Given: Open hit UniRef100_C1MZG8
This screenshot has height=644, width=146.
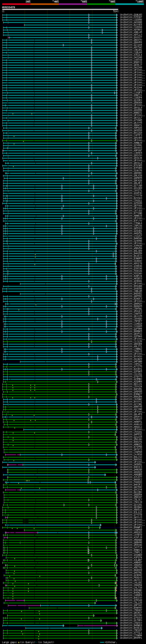Looking at the screenshot, I should pos(131,27).
